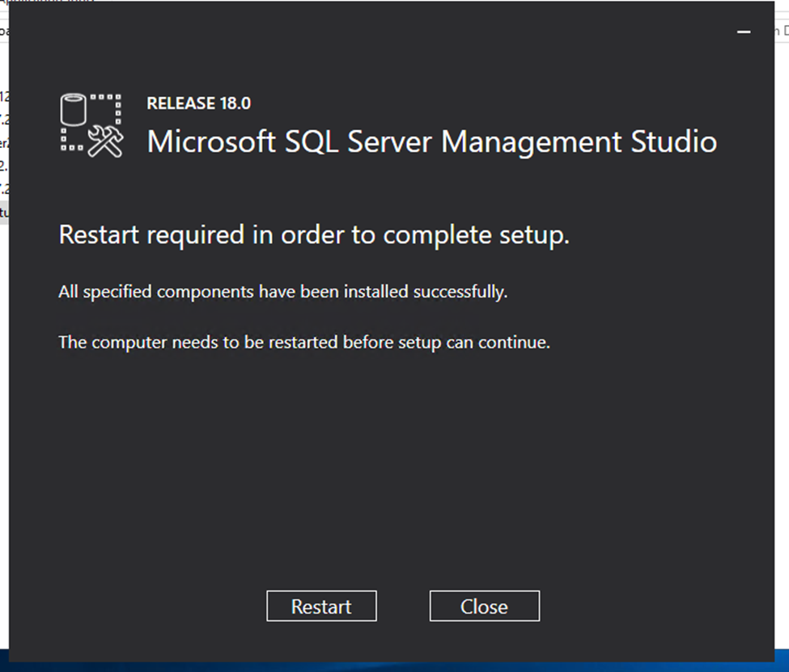
Task: Click the SQL Server Management Studio logo icon
Action: [x=91, y=125]
